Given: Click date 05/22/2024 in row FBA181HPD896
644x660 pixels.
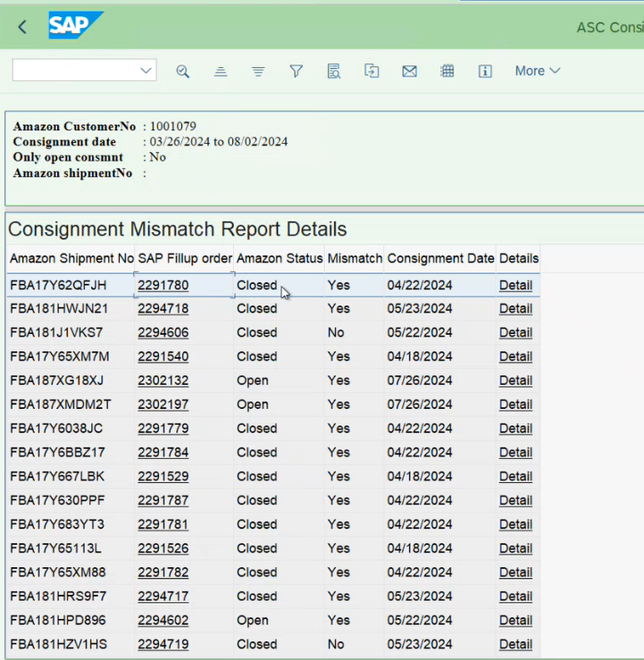Looking at the screenshot, I should click(x=420, y=621).
